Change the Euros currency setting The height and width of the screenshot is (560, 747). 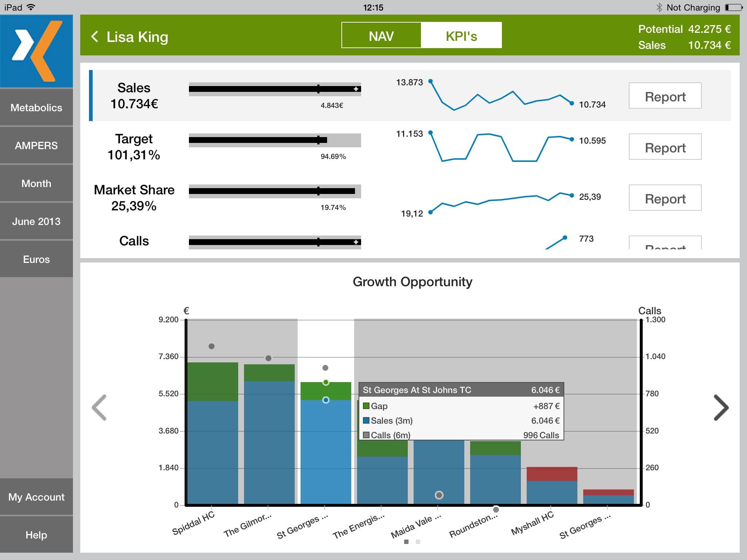point(36,259)
